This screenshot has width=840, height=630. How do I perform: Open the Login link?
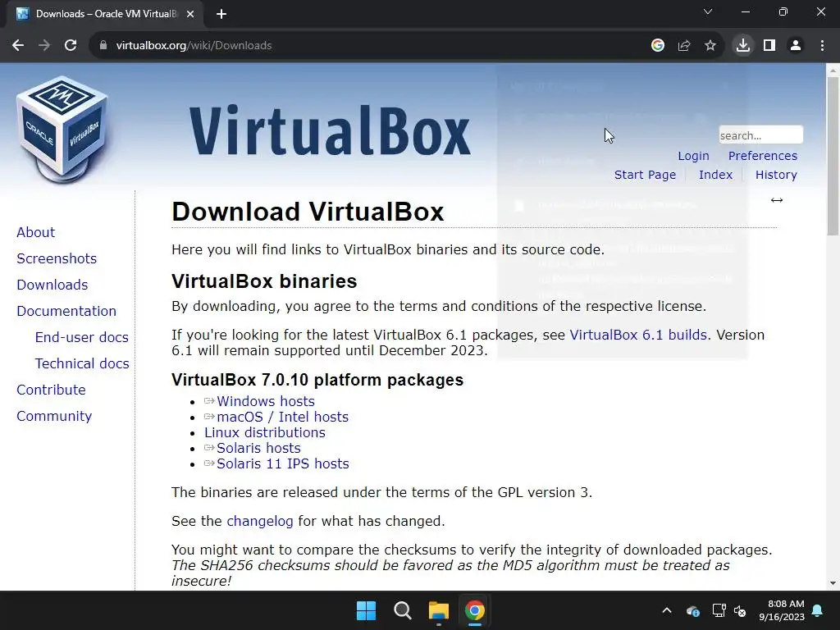693,156
